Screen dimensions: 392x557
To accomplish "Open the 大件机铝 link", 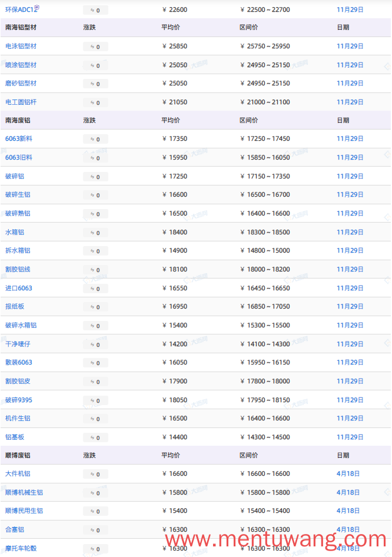I will point(18,474).
